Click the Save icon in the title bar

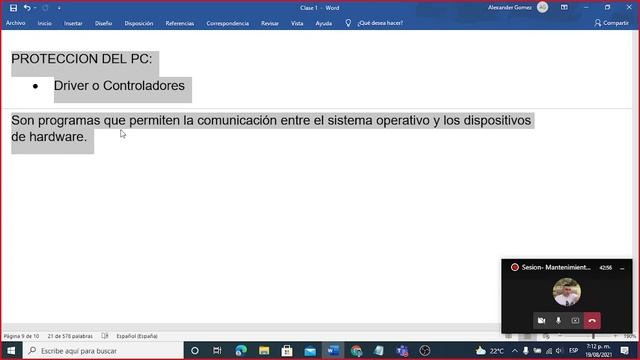pyautogui.click(x=13, y=8)
